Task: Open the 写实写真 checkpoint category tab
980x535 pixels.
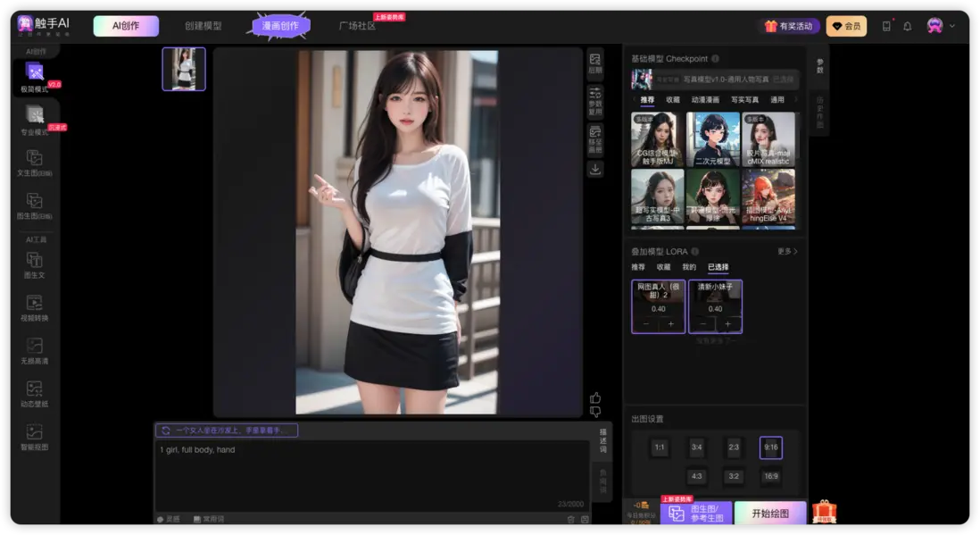Action: click(743, 99)
